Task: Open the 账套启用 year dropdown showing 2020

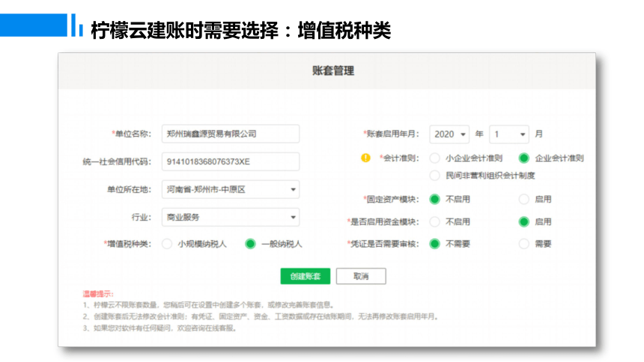Action: 449,134
